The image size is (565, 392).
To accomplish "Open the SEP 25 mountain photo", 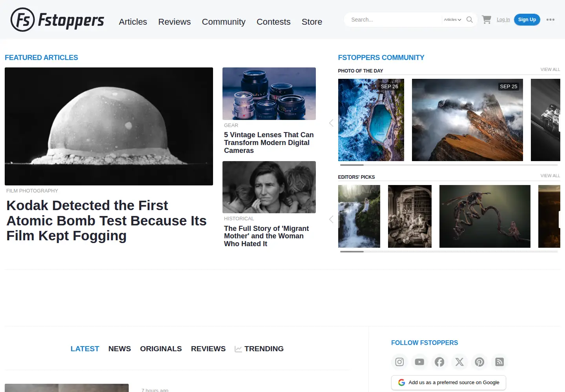I will click(467, 120).
